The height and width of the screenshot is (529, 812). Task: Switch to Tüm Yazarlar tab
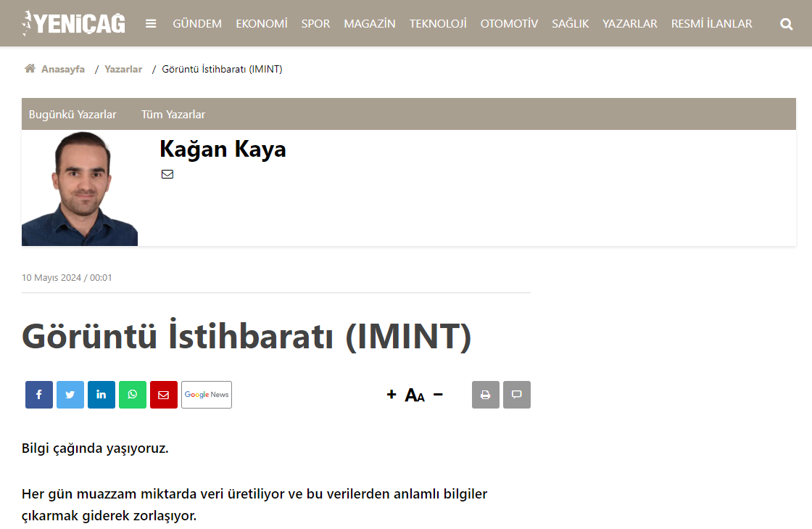(173, 115)
